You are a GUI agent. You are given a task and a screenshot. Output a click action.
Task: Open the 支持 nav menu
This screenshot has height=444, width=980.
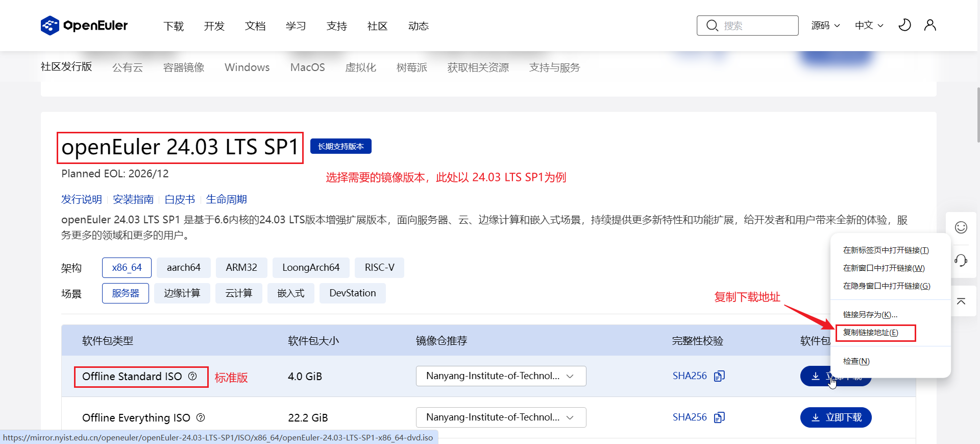(337, 26)
